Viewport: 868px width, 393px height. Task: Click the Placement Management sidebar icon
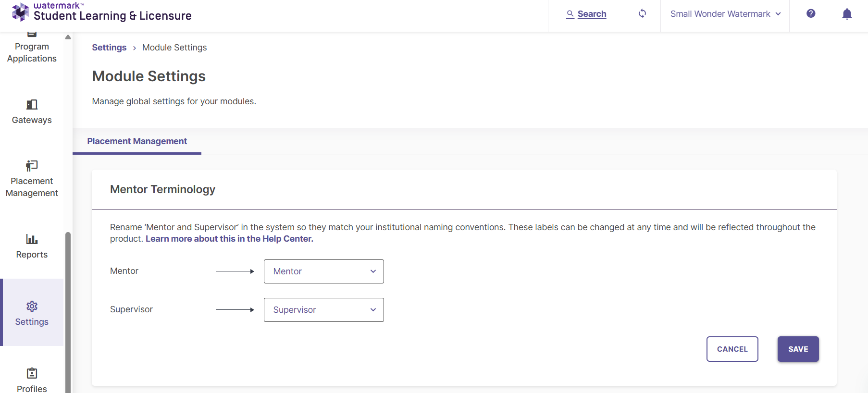[x=32, y=166]
